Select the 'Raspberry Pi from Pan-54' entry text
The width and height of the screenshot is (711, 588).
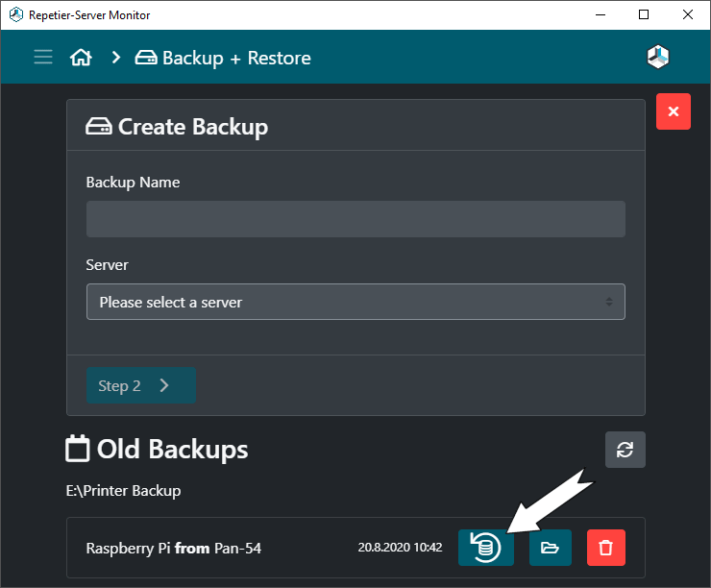pyautogui.click(x=174, y=548)
